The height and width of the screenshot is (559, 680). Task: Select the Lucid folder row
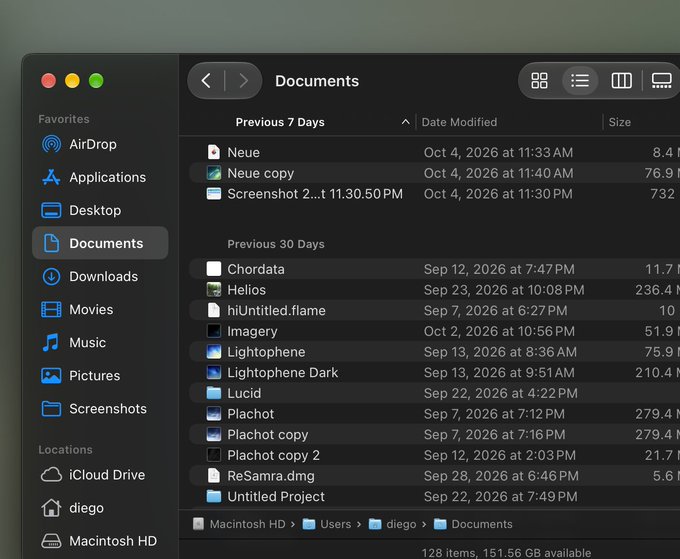pyautogui.click(x=435, y=393)
